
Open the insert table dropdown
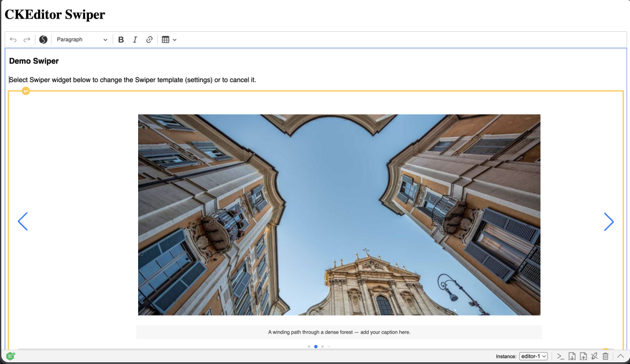click(x=169, y=40)
